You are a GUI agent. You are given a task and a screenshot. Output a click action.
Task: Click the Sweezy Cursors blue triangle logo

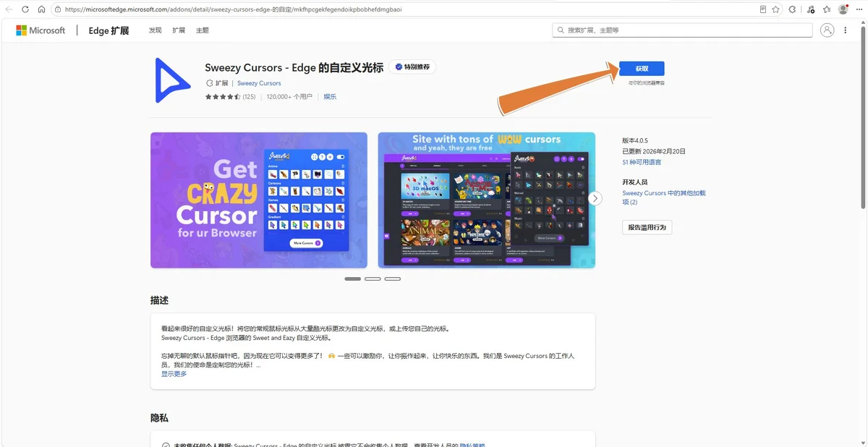point(172,80)
